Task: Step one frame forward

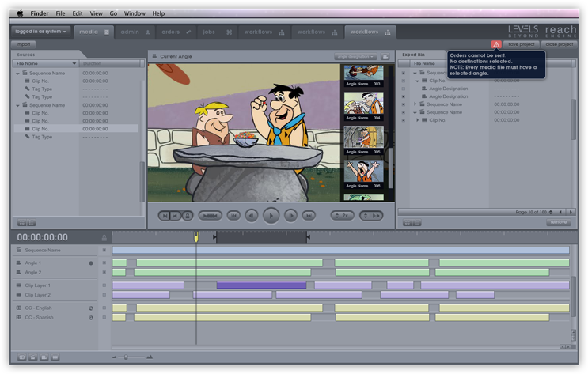Action: tap(290, 216)
